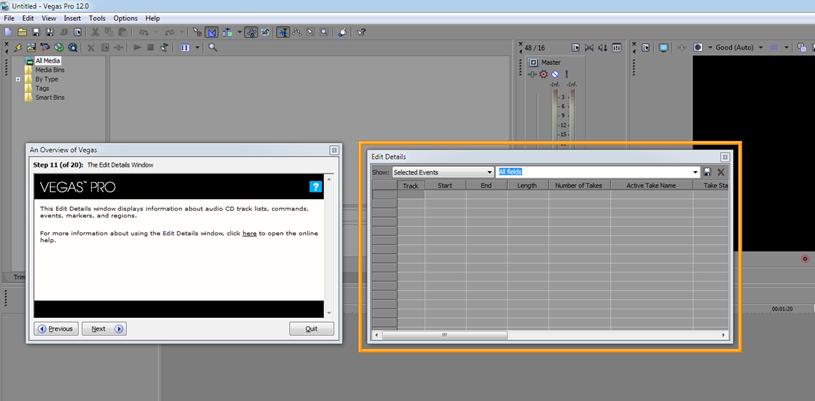Open Master automation settings gear
815x401 pixels.
pos(543,75)
